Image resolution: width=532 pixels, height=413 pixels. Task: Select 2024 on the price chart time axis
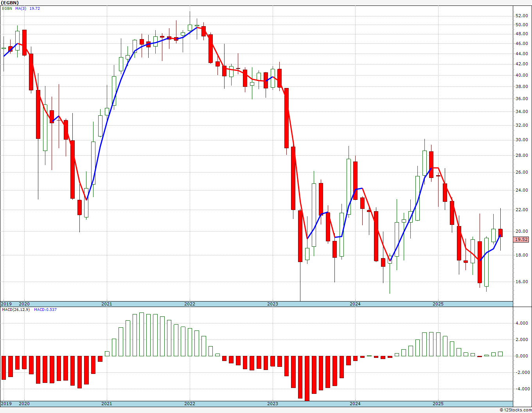pyautogui.click(x=355, y=304)
